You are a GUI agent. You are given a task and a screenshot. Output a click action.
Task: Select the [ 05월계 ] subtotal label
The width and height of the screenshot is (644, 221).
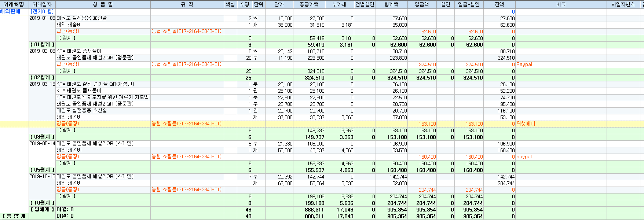(x=42, y=170)
